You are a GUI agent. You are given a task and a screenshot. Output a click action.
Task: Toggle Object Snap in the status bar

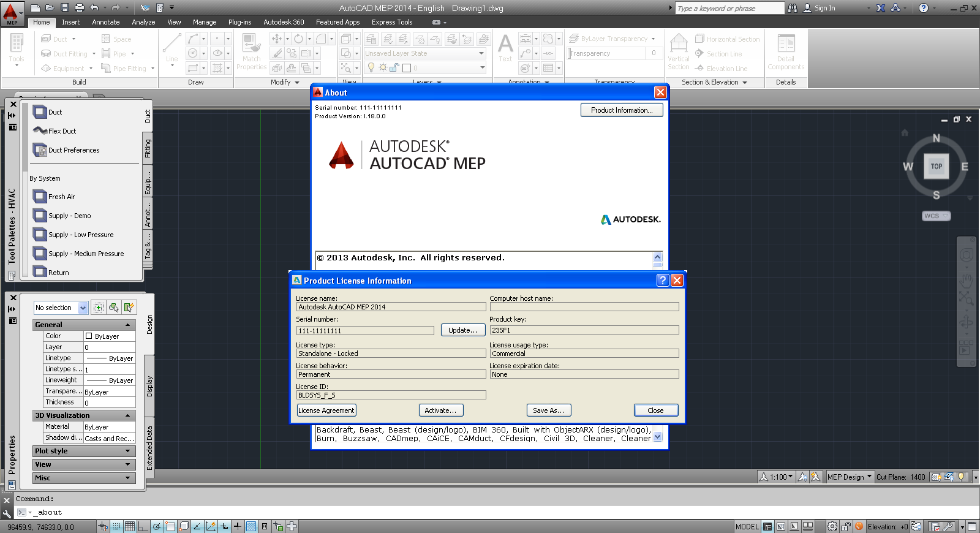170,526
